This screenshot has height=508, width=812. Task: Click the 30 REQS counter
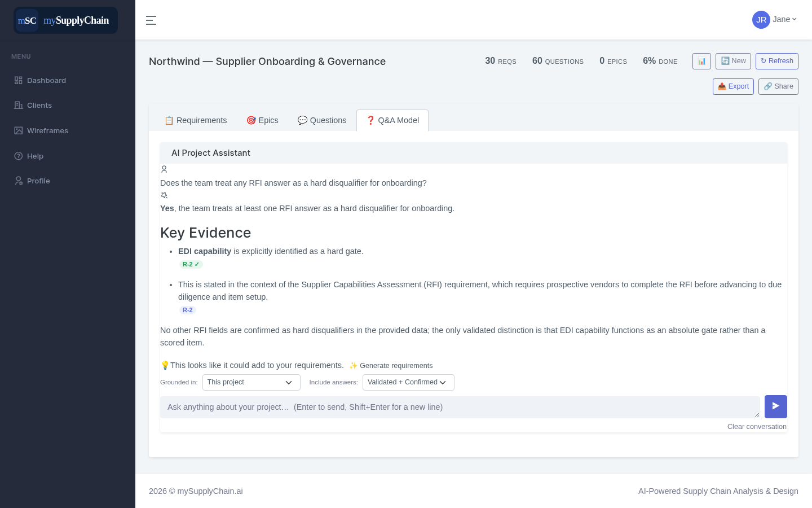(501, 61)
